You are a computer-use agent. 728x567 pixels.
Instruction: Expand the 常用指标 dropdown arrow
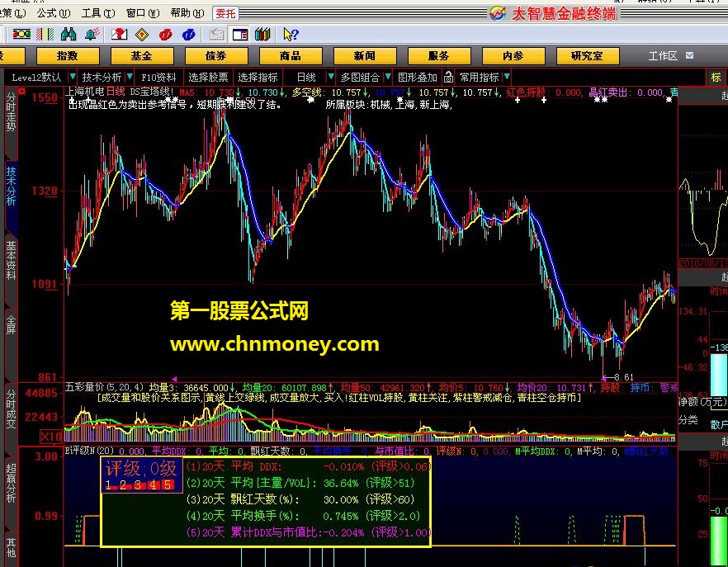tap(507, 77)
